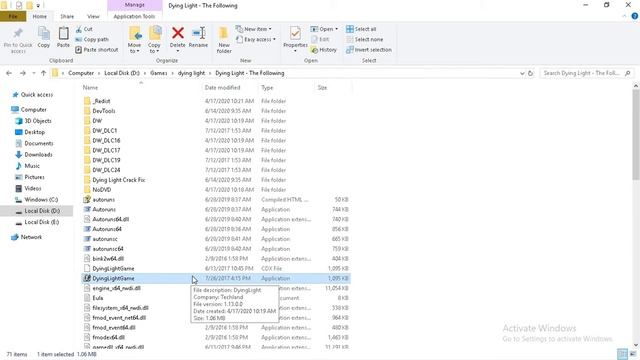Open the File tab

13,17
